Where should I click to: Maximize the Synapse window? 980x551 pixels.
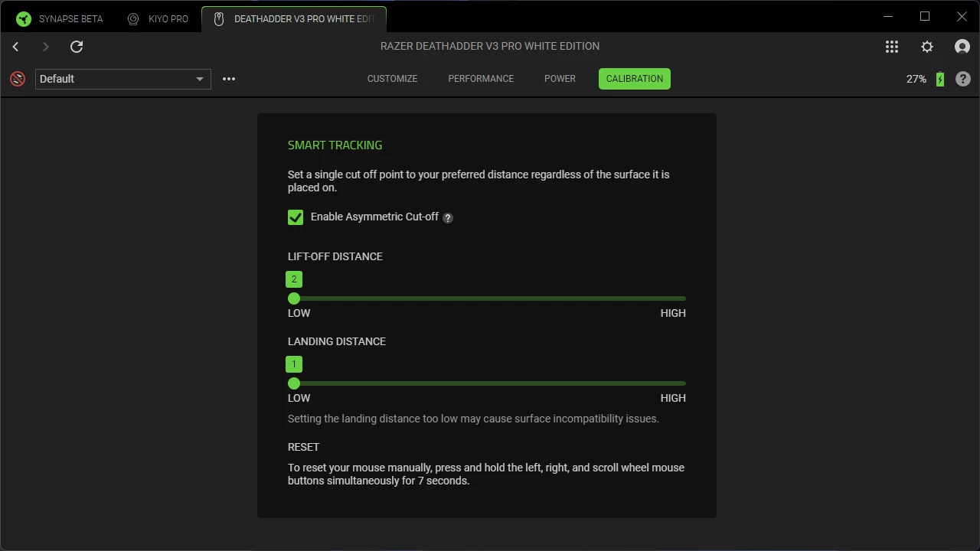pos(925,17)
